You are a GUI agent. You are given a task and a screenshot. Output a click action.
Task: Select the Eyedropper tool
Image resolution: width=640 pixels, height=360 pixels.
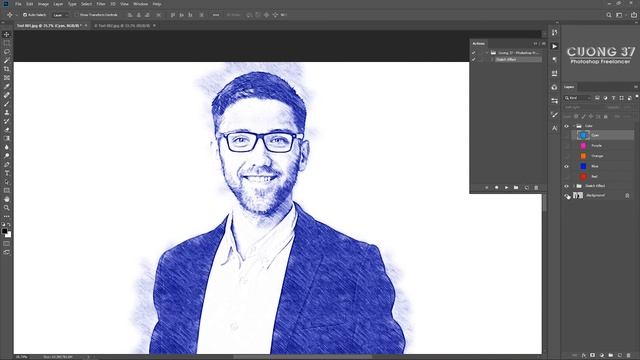pyautogui.click(x=7, y=86)
